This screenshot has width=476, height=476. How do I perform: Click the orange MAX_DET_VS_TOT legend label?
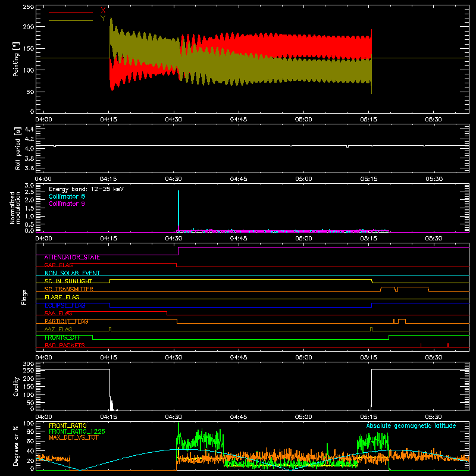74,437
